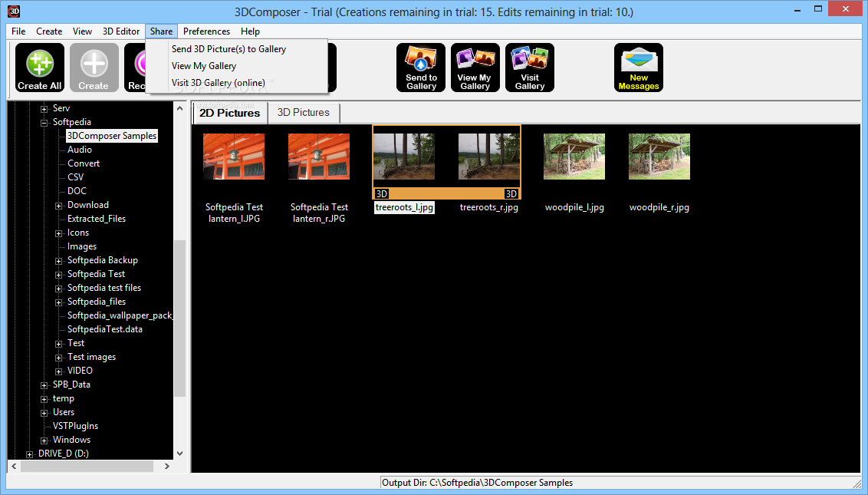
Task: Open the File menu
Action: pyautogui.click(x=18, y=31)
